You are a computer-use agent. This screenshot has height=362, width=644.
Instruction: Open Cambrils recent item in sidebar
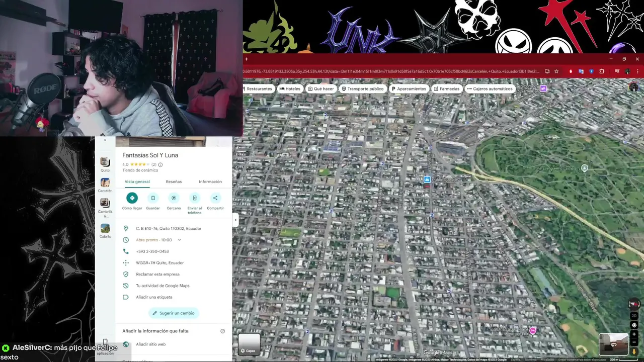[x=105, y=207]
